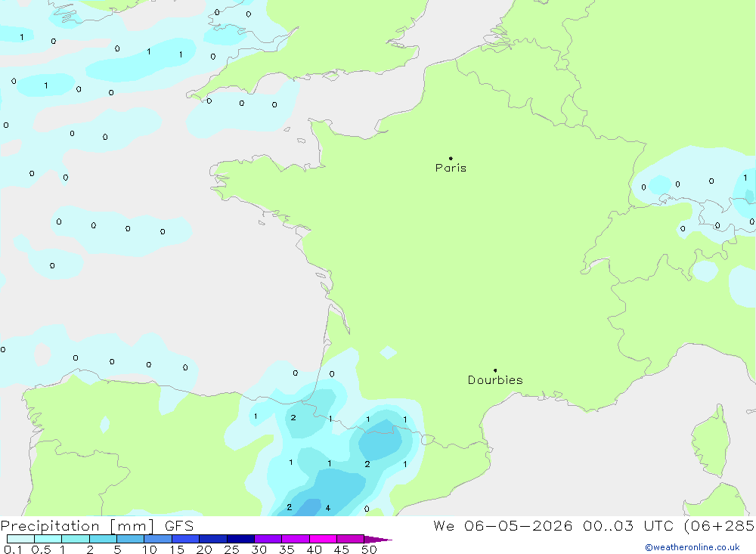Click the '(06+285' forecast offset text
Viewport: 756px width, 554px height.
[720, 525]
